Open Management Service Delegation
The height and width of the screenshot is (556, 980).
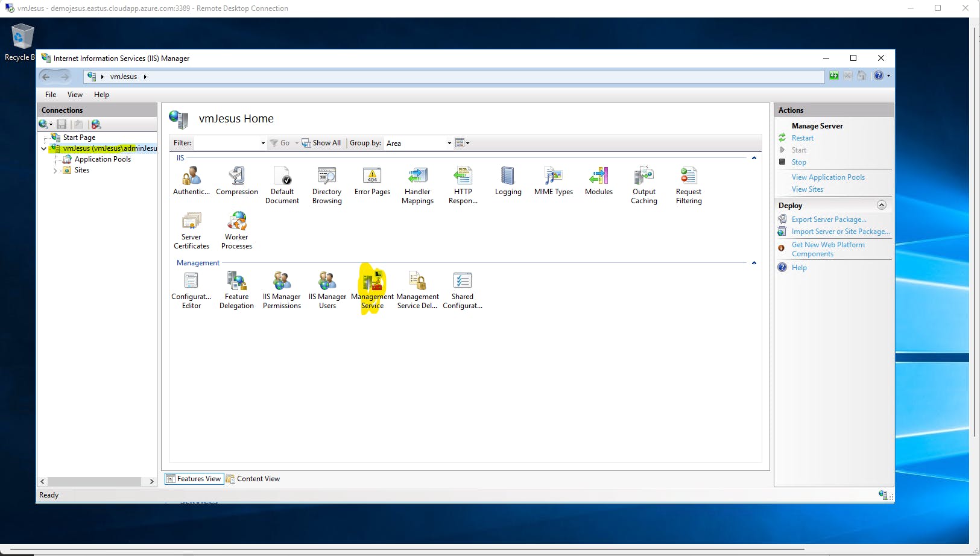coord(417,290)
